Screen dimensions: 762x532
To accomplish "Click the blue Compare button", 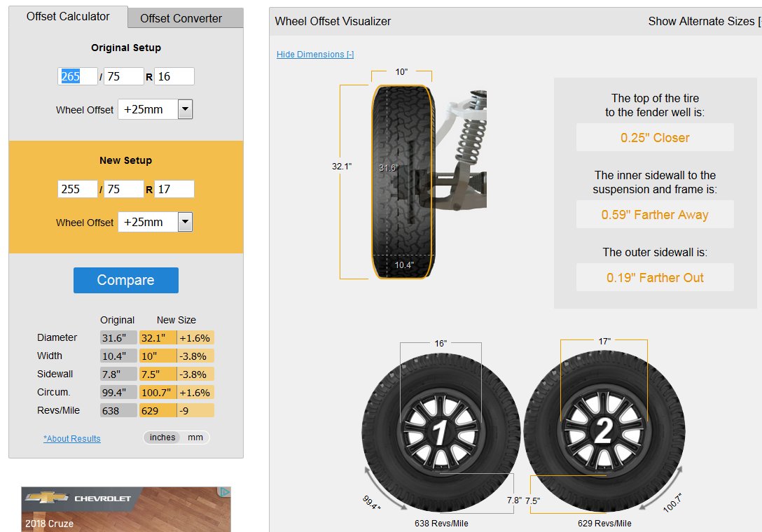I will click(x=126, y=280).
